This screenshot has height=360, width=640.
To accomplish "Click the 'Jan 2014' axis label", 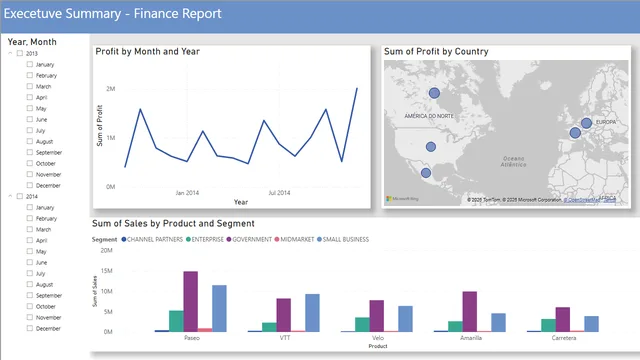I will 187,193.
